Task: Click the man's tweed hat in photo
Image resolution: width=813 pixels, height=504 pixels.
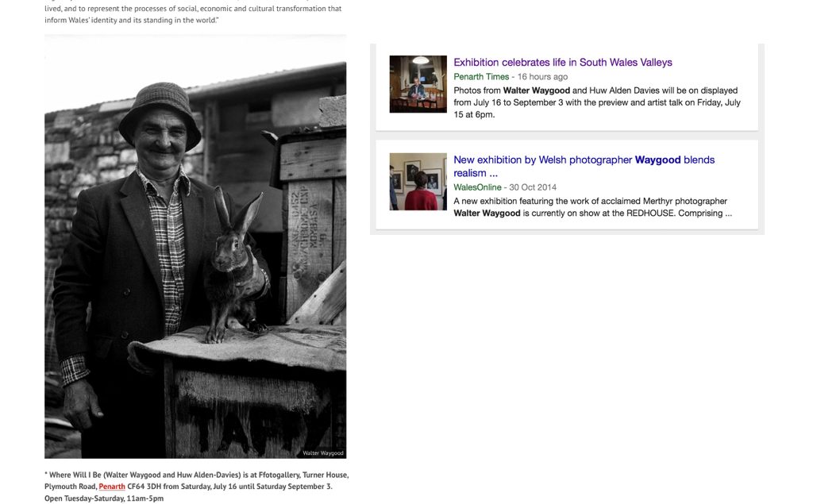Action: [x=160, y=114]
